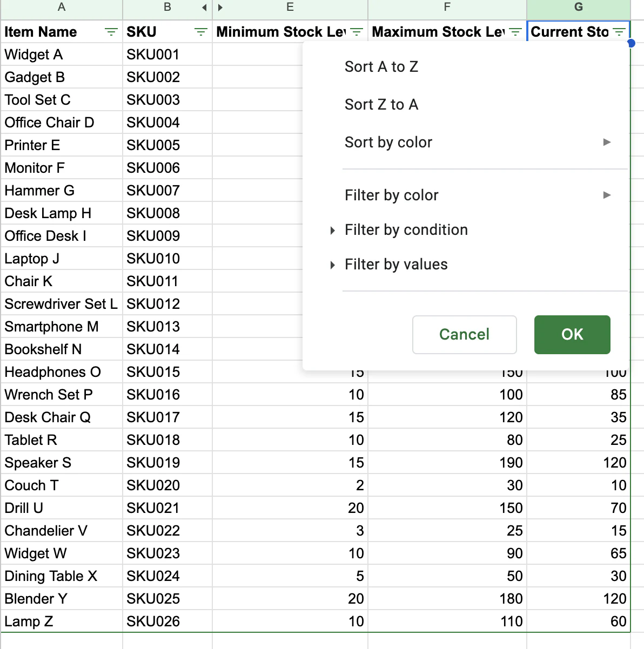Select the Chandelier V cell

tap(62, 531)
